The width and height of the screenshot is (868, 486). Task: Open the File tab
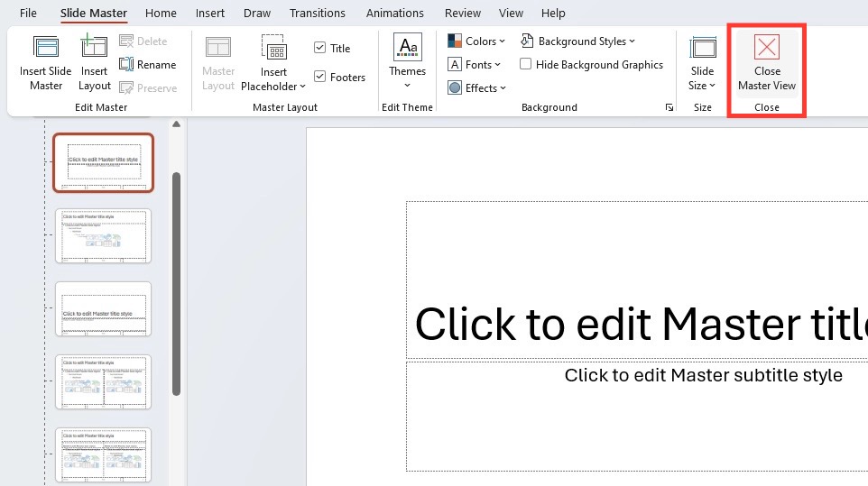[28, 13]
